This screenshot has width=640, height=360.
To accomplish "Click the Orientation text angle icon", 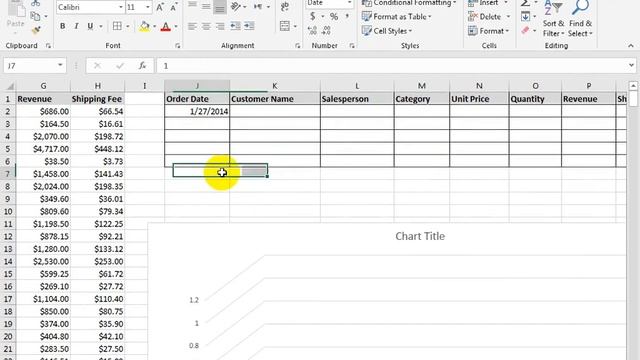I will pos(236,7).
